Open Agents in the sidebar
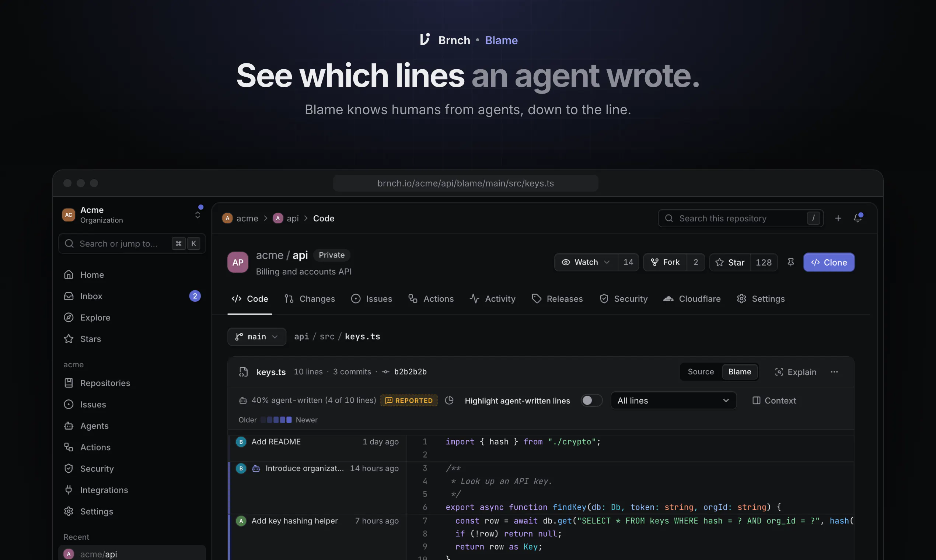This screenshot has height=560, width=936. [131, 426]
